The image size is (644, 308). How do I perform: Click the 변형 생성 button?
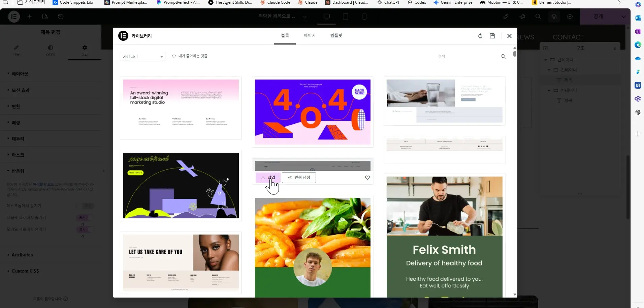[x=299, y=178]
